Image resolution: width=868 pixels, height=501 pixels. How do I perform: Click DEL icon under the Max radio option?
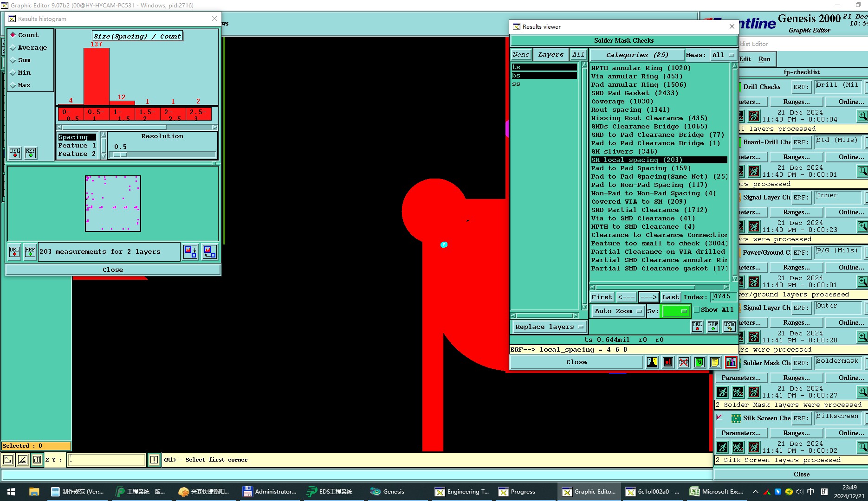pyautogui.click(x=15, y=153)
